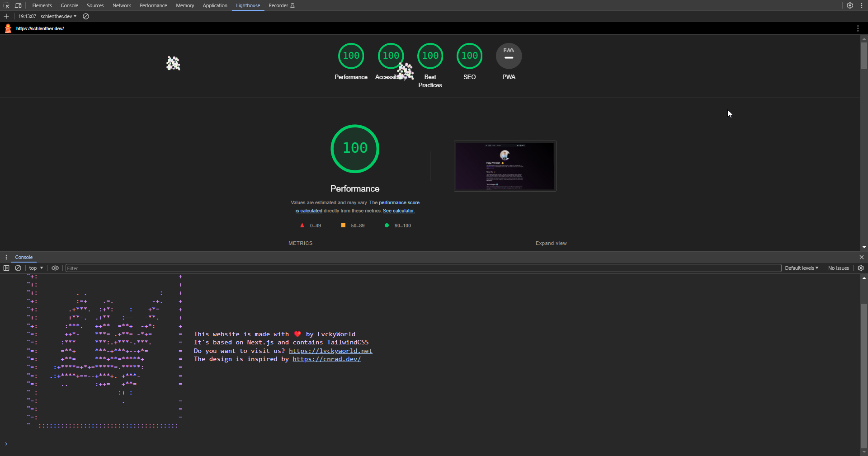Show the console sidebar icon

[6, 268]
